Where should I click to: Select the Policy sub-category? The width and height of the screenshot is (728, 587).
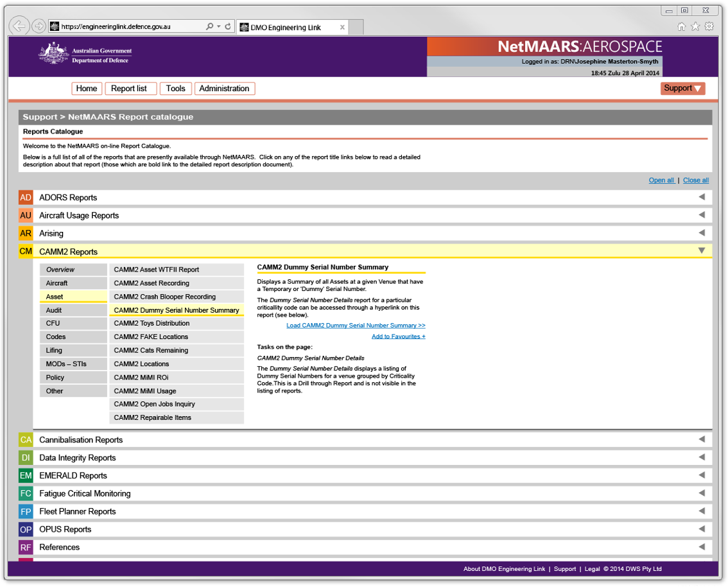73,378
